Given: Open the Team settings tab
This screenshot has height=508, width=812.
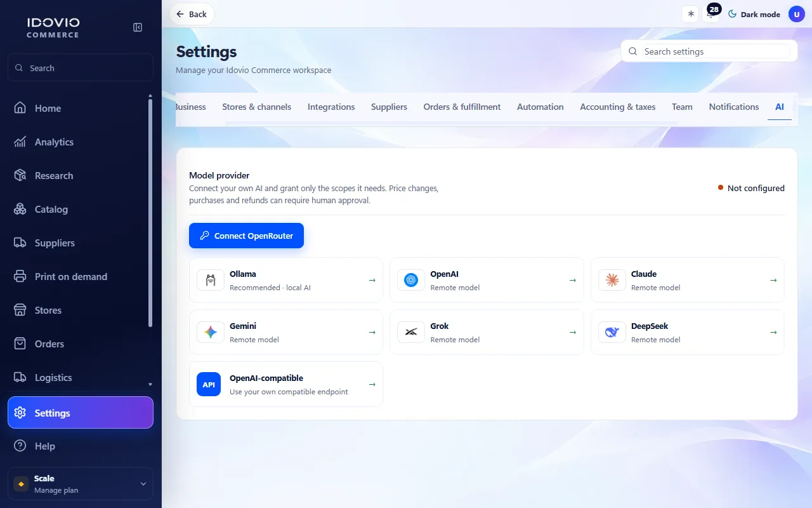Looking at the screenshot, I should 683,107.
